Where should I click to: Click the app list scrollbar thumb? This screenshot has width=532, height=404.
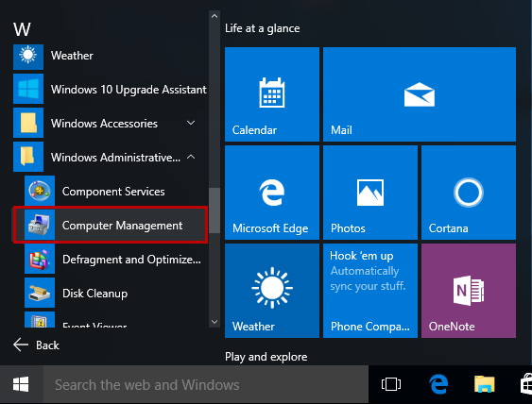tap(215, 210)
